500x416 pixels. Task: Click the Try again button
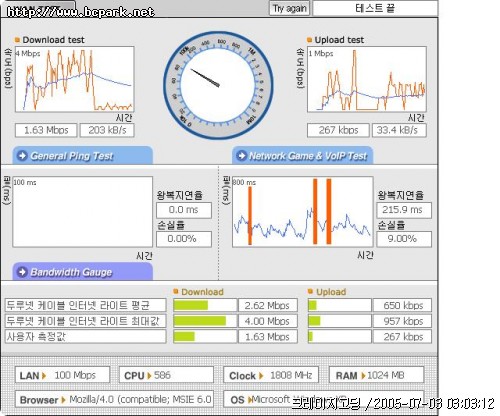tap(289, 8)
